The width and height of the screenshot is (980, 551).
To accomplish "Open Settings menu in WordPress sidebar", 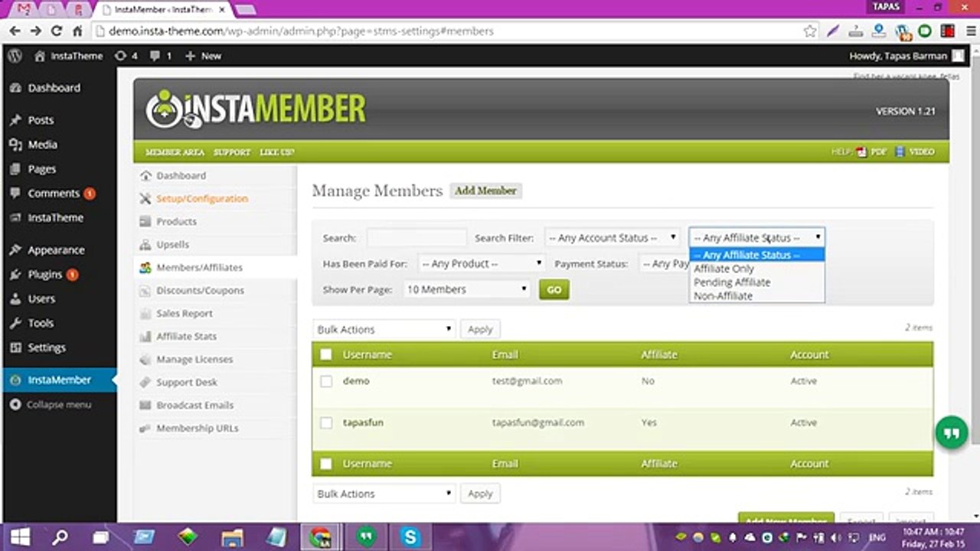I will click(x=47, y=347).
